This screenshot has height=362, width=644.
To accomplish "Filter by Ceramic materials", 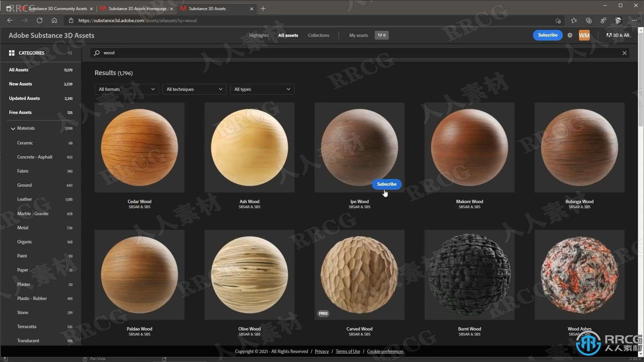I will point(45,143).
